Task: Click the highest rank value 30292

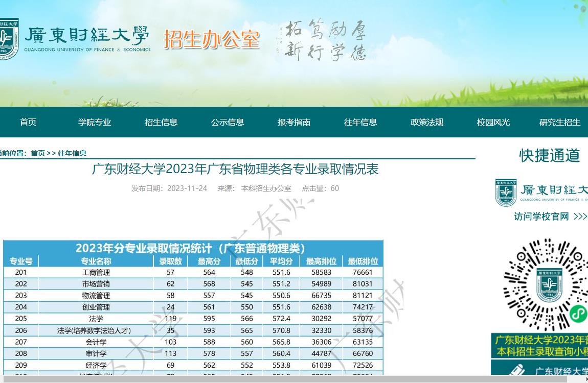Action: click(x=322, y=319)
